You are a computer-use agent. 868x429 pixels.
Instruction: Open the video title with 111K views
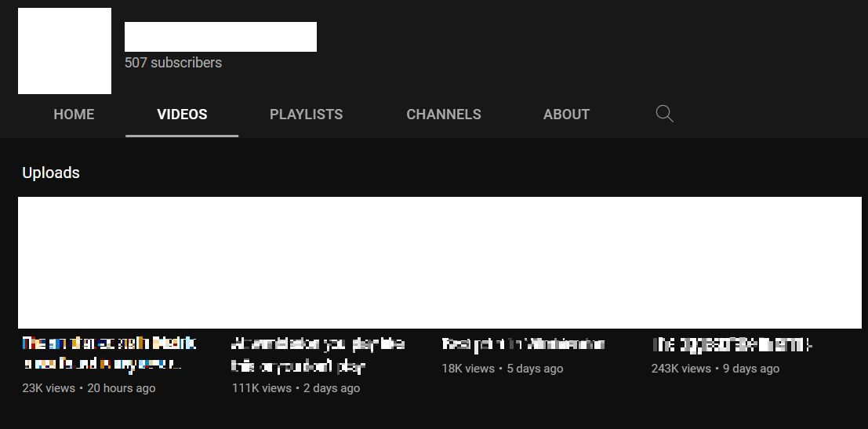(318, 354)
